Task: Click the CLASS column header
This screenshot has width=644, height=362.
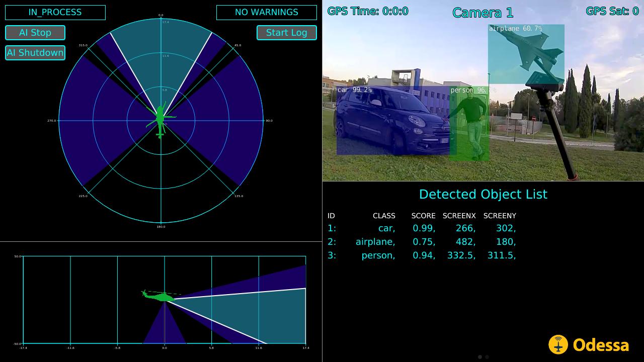Action: tap(384, 216)
